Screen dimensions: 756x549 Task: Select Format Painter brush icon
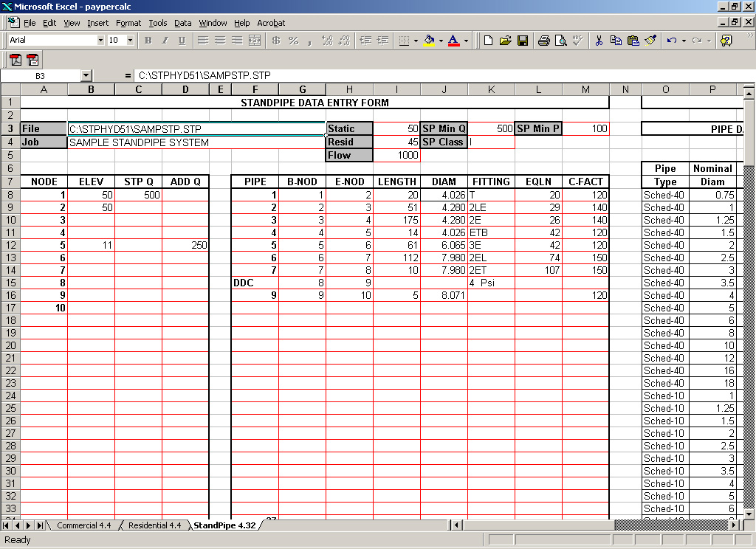(x=650, y=41)
